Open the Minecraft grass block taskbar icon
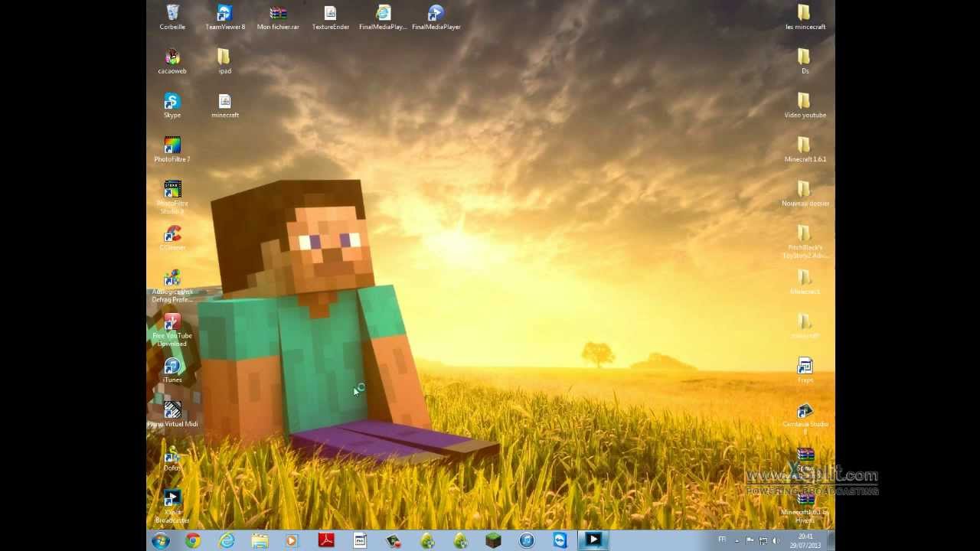 coord(494,540)
